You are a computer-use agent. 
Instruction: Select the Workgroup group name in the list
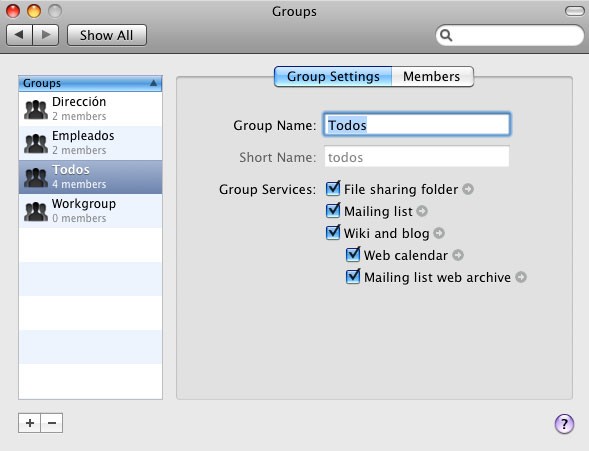click(x=84, y=204)
